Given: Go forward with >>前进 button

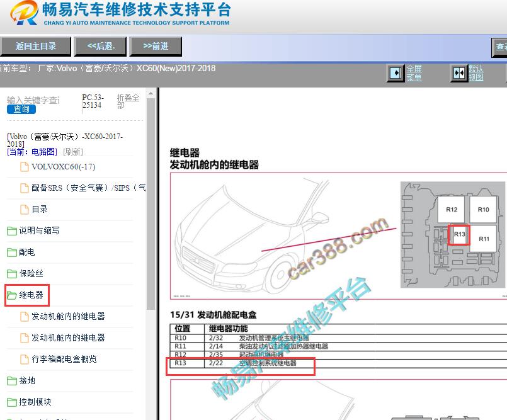Looking at the screenshot, I should point(156,46).
